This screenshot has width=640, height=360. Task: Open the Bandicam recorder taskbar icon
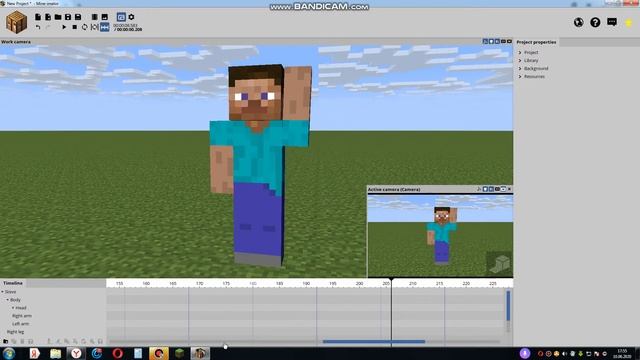pos(159,353)
